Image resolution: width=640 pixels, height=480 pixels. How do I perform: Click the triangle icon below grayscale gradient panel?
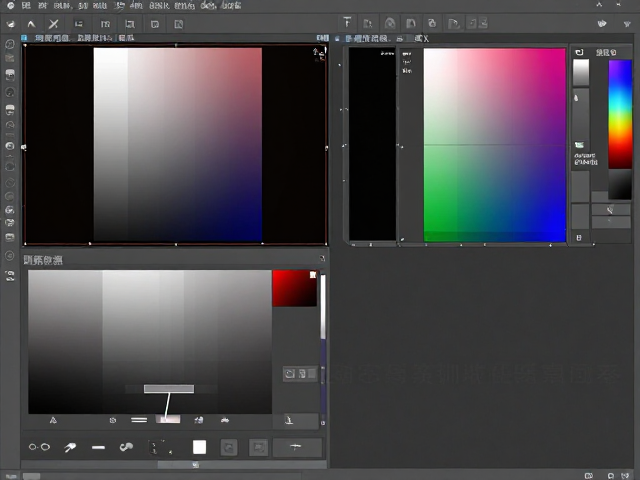coord(53,420)
